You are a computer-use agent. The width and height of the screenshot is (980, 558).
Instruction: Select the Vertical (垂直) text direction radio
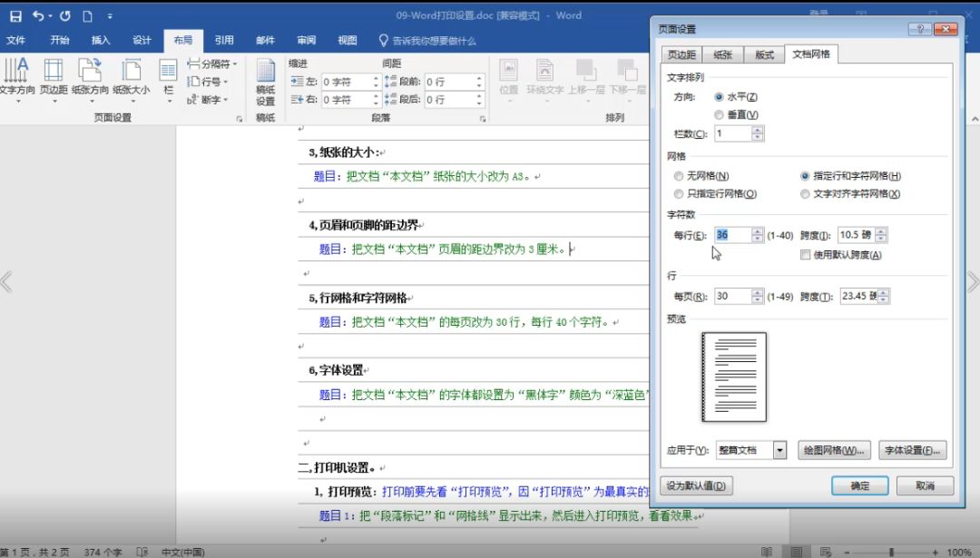click(720, 114)
